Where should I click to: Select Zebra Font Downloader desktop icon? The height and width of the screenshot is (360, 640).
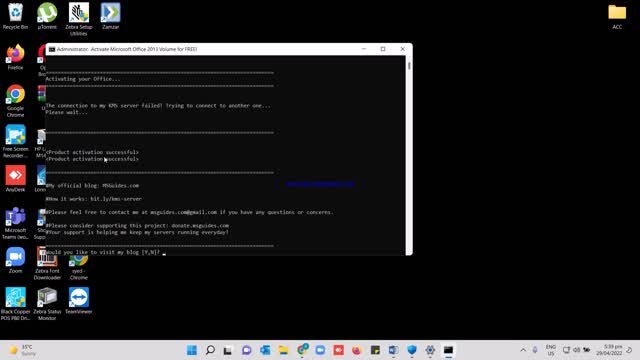point(47,264)
